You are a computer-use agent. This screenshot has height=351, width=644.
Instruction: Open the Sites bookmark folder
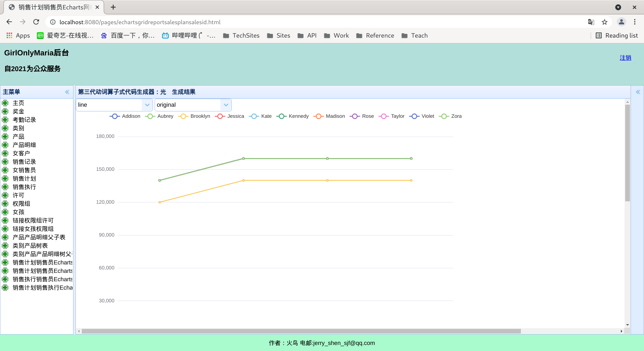coord(278,36)
